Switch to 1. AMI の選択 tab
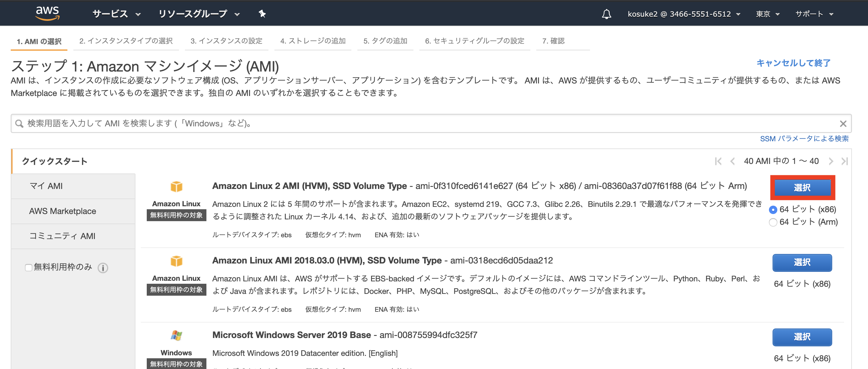The height and width of the screenshot is (369, 868). pos(39,41)
